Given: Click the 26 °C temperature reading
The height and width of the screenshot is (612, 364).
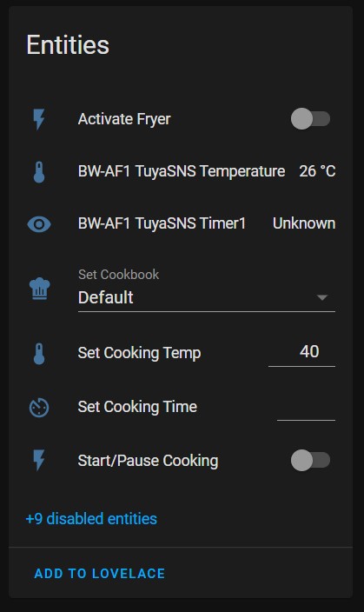Looking at the screenshot, I should click(x=317, y=171).
